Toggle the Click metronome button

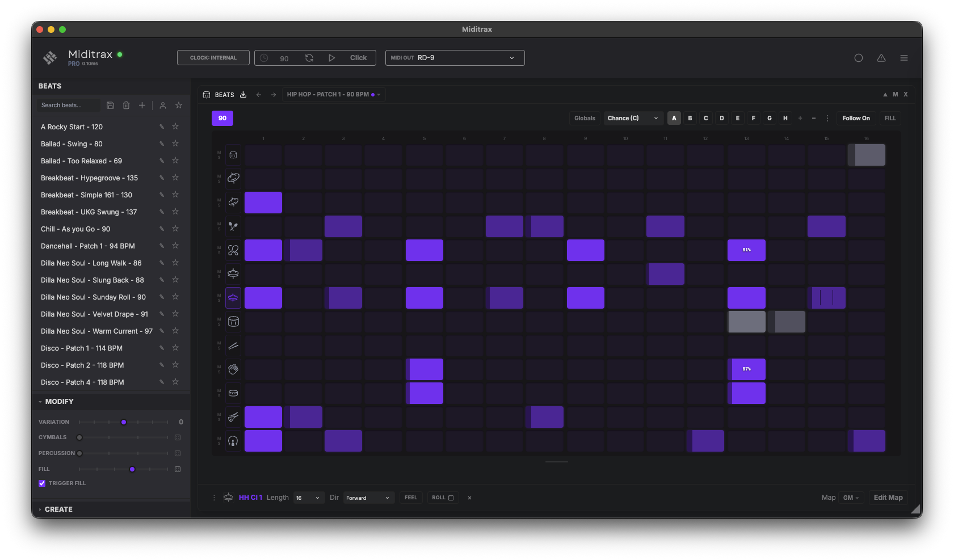359,58
